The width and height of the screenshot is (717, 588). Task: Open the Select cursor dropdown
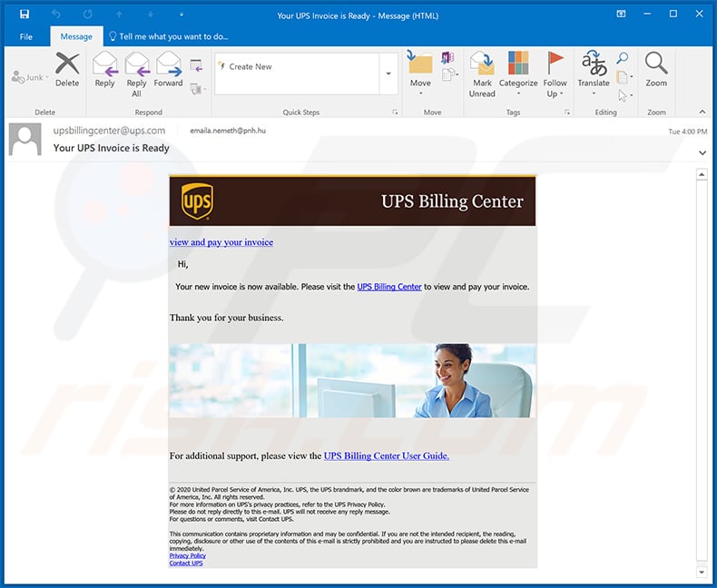point(624,95)
